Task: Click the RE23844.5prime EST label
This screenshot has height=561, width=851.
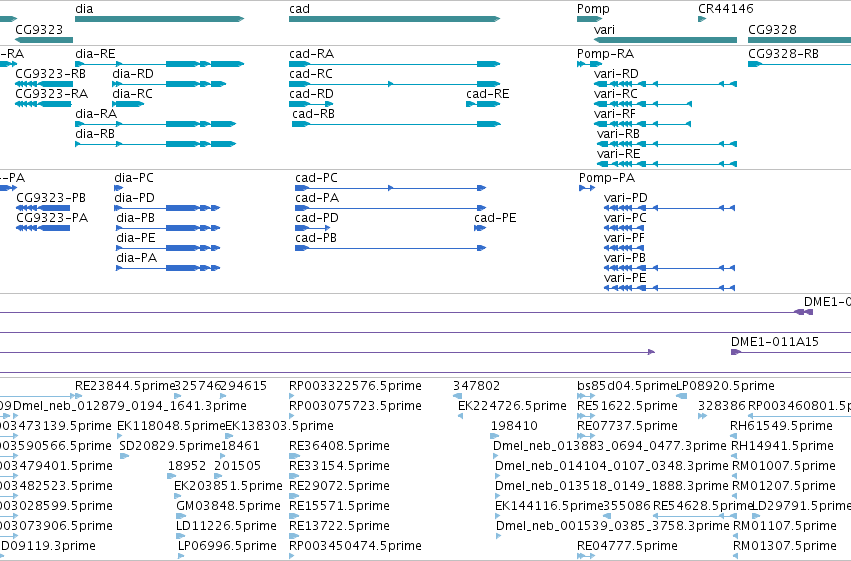Action: pyautogui.click(x=125, y=386)
